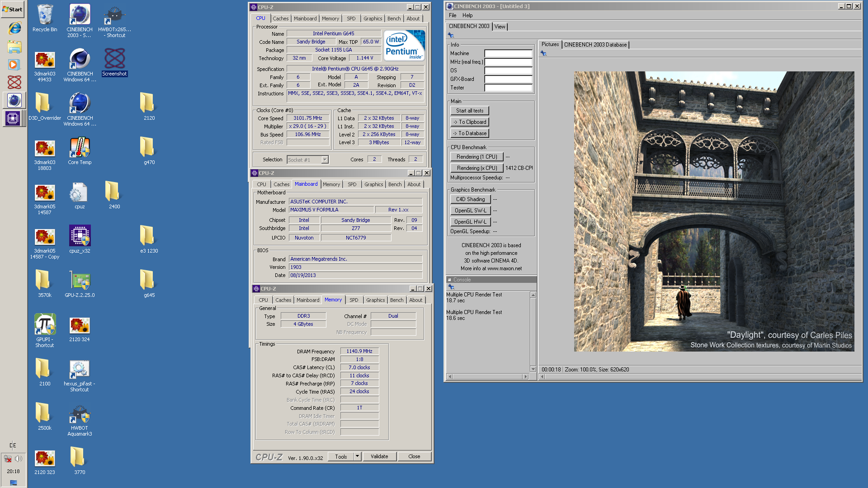This screenshot has height=488, width=868.
Task: Open Internet Explorer quick launch icon
Action: (x=14, y=28)
